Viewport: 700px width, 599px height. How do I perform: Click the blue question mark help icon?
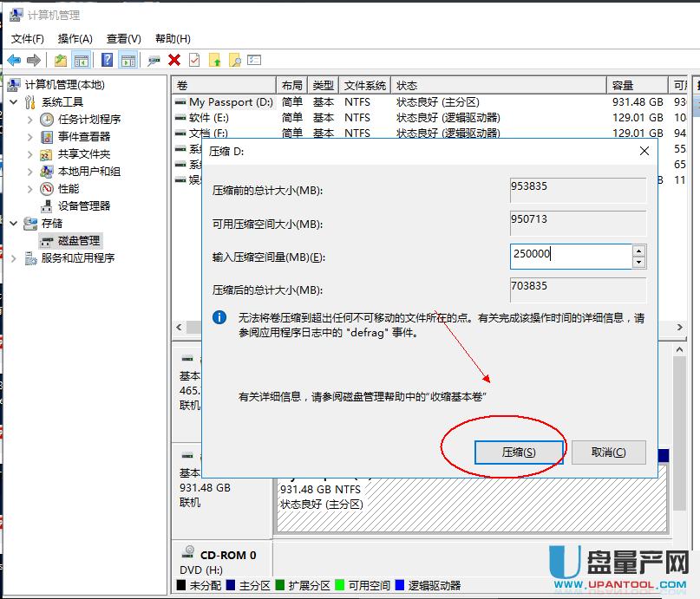pos(108,60)
